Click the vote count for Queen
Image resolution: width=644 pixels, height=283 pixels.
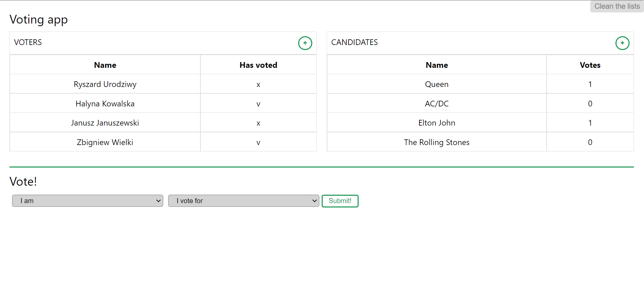pos(590,84)
